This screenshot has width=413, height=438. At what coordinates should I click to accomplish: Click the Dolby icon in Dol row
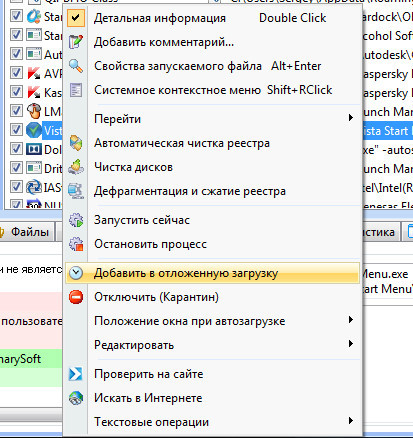coord(34,149)
